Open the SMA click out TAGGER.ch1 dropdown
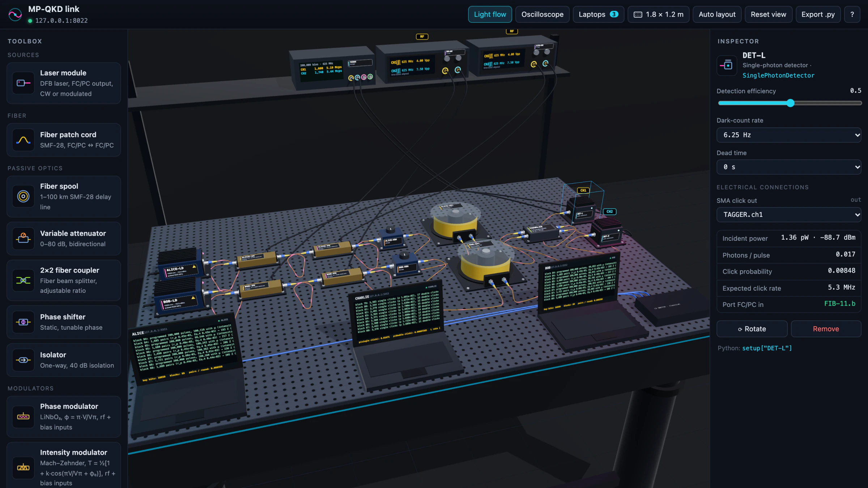 coord(789,215)
